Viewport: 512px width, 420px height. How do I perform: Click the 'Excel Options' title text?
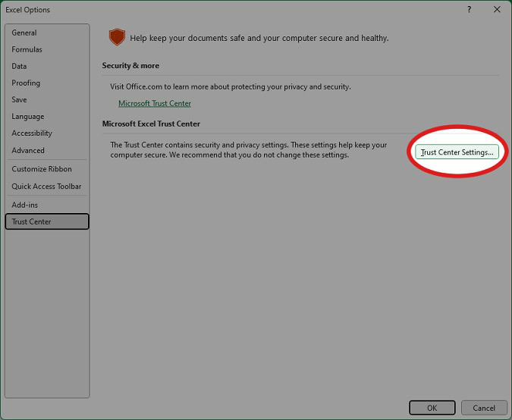(x=28, y=10)
